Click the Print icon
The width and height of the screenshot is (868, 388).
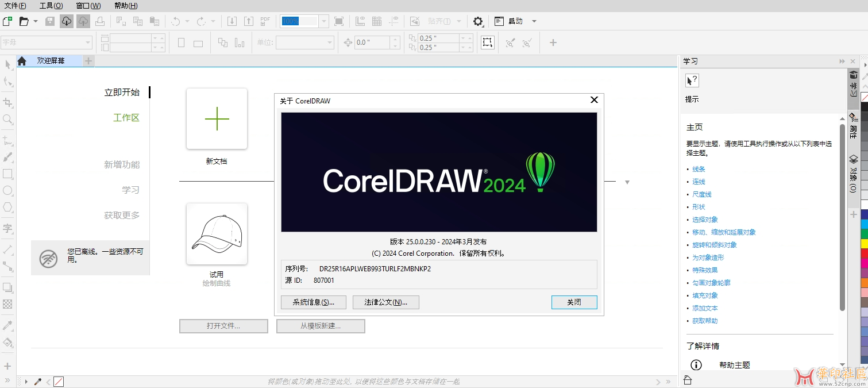(100, 21)
